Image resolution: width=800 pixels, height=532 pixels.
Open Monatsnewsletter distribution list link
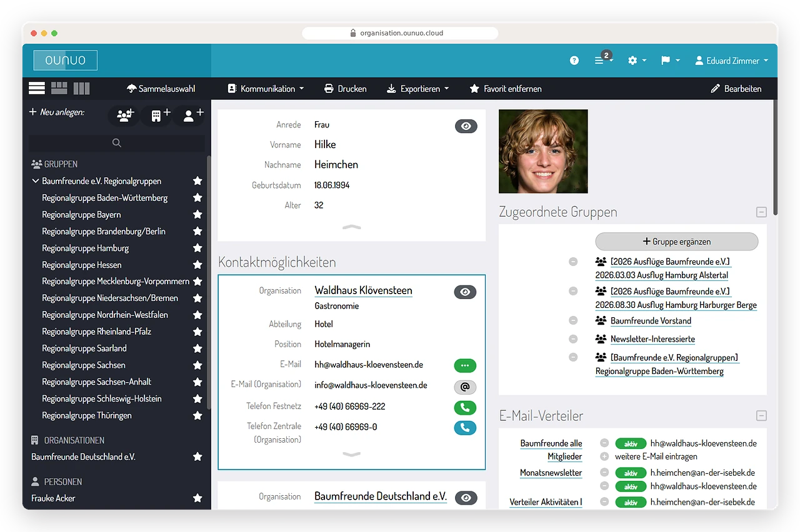(551, 473)
